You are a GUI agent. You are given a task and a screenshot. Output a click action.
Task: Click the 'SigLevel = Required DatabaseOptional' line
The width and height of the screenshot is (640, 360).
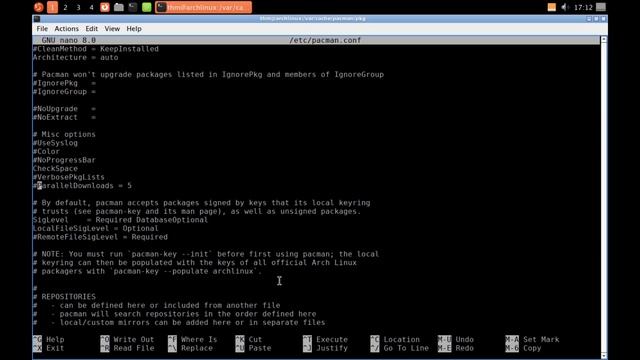[120, 220]
